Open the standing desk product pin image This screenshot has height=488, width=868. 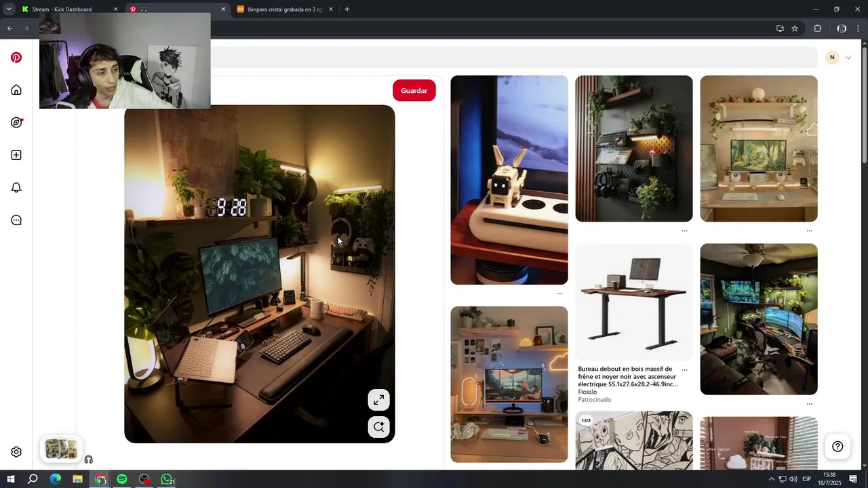(x=634, y=302)
